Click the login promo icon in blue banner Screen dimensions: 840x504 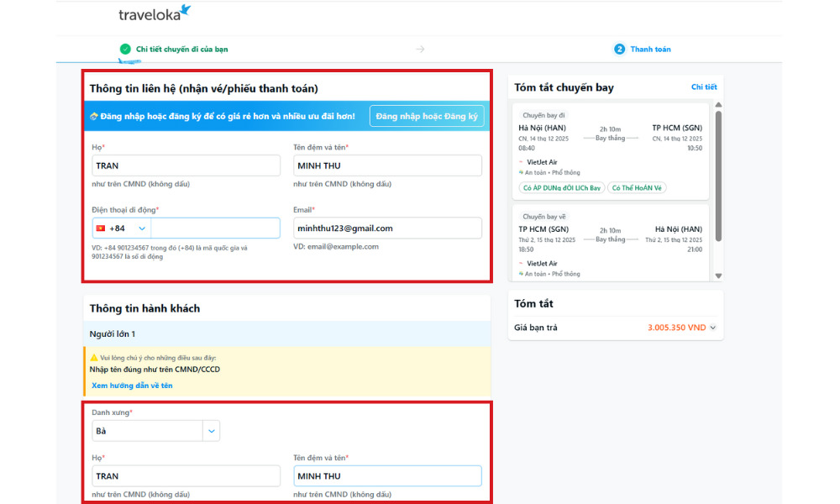click(94, 116)
